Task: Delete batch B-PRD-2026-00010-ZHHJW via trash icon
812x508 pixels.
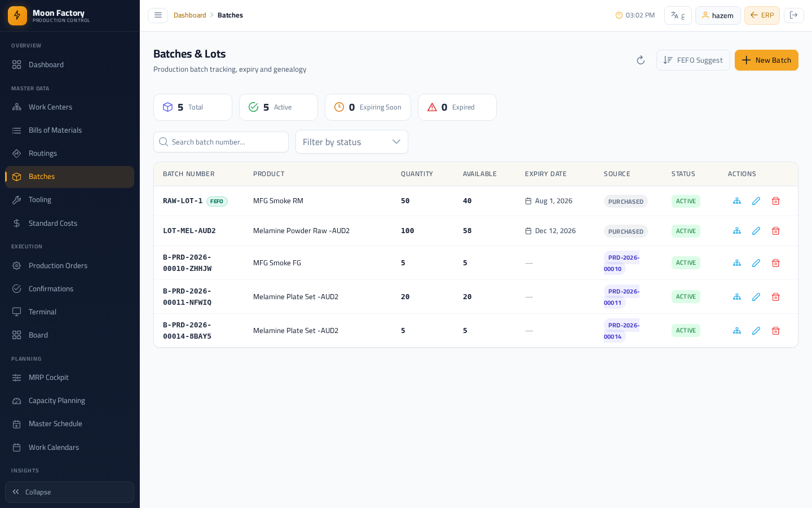Action: click(775, 263)
